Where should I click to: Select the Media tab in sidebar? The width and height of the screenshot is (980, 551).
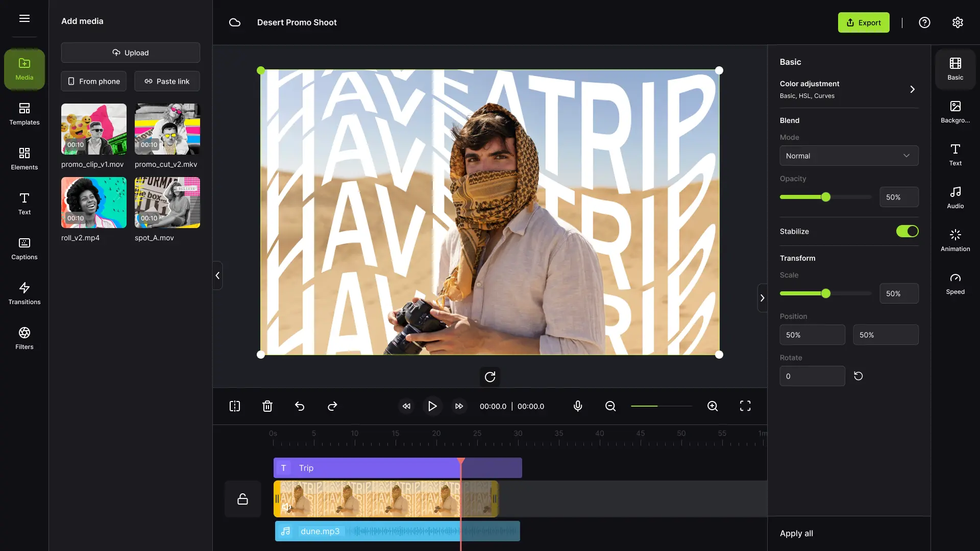pyautogui.click(x=24, y=69)
